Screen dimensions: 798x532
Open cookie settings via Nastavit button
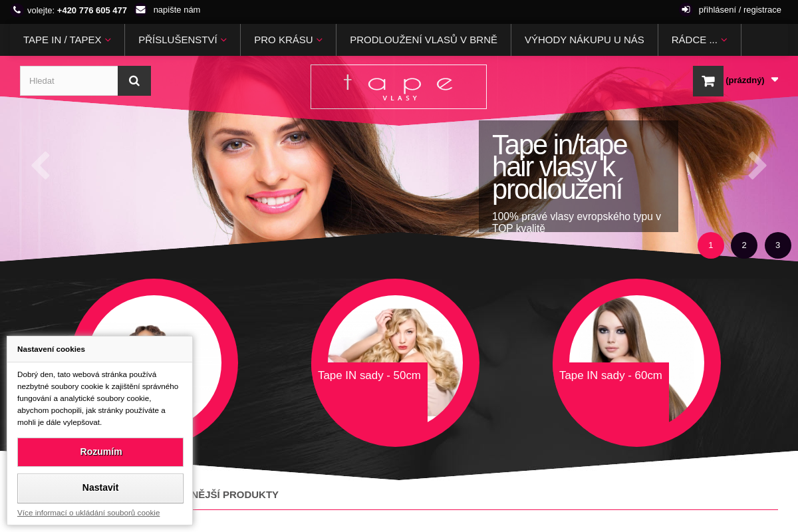[100, 487]
